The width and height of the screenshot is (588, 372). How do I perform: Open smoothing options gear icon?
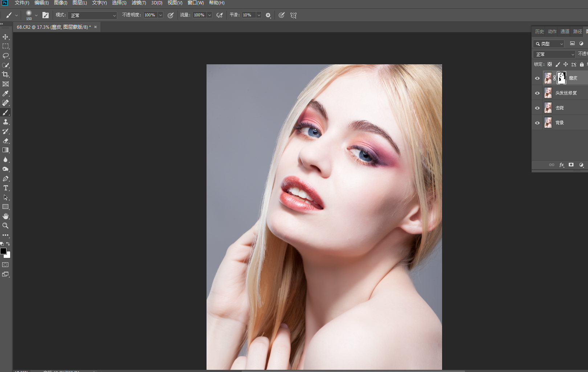[268, 15]
